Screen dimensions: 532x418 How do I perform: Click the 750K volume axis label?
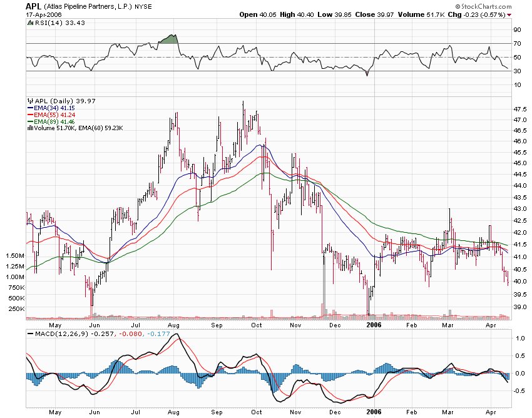(17, 288)
